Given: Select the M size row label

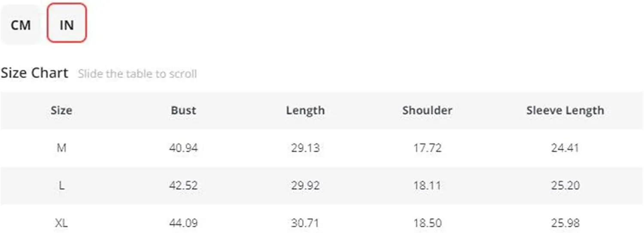Looking at the screenshot, I should tap(61, 148).
